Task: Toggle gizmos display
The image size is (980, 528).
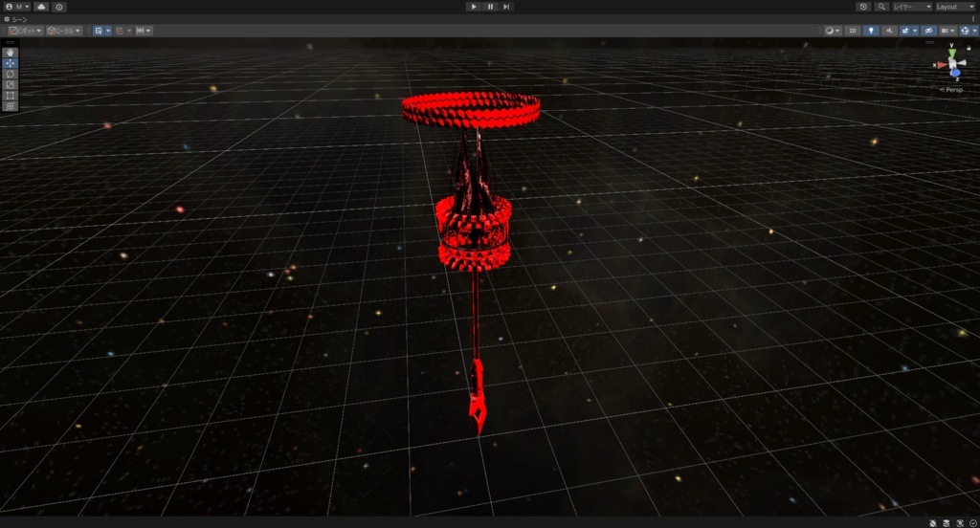Action: click(x=965, y=31)
